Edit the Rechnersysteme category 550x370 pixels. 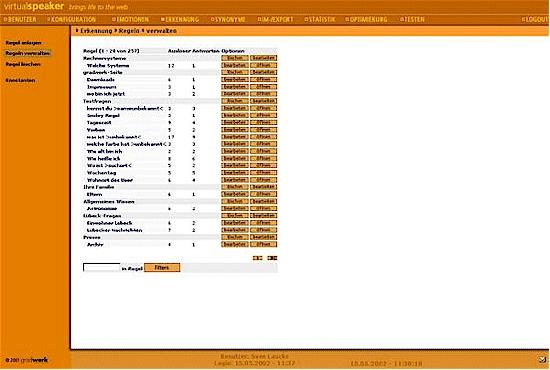pos(263,58)
